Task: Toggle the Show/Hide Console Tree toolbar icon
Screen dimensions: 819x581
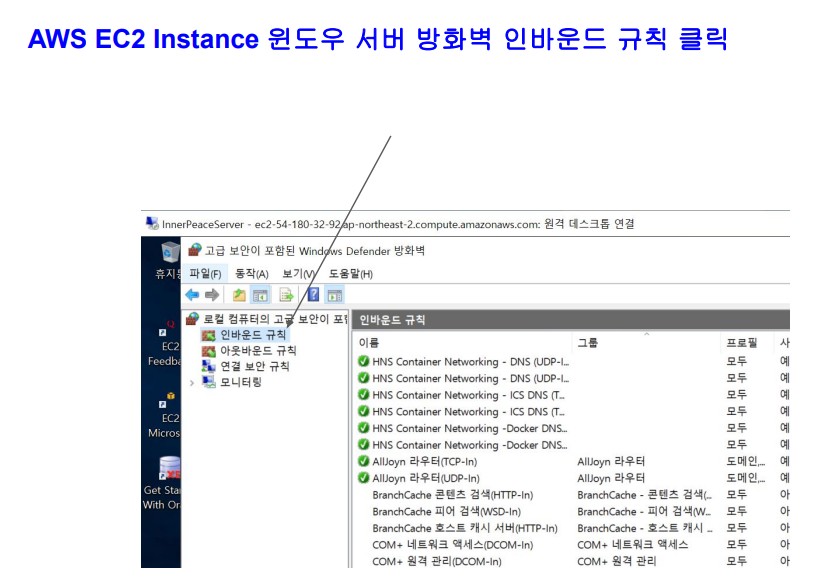Action: [260, 296]
